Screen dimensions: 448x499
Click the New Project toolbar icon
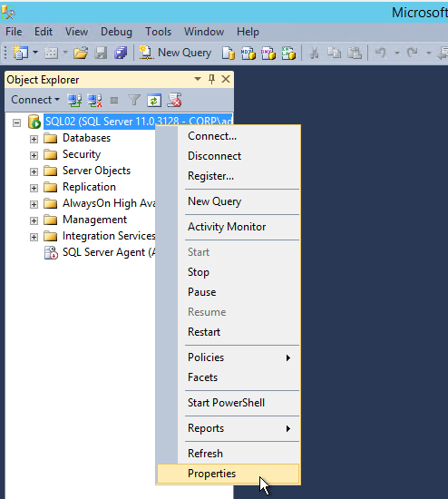tap(20, 53)
